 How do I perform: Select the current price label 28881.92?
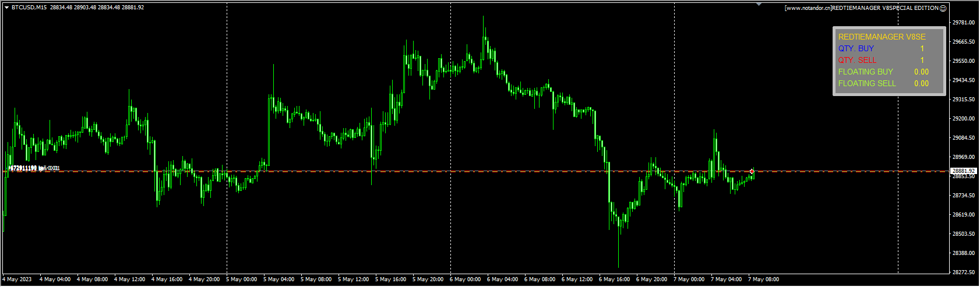point(963,171)
